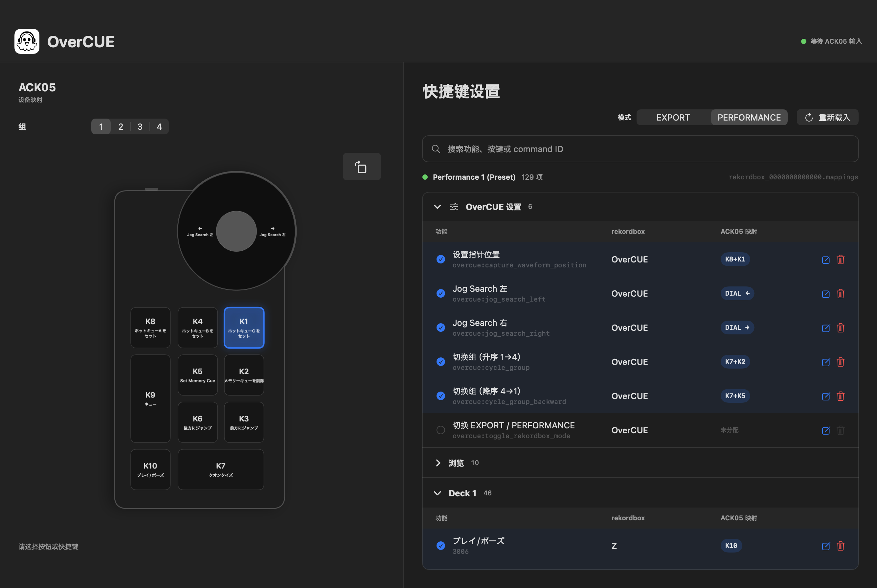Collapse the Deck 1 section
This screenshot has width=877, height=588.
coord(437,493)
